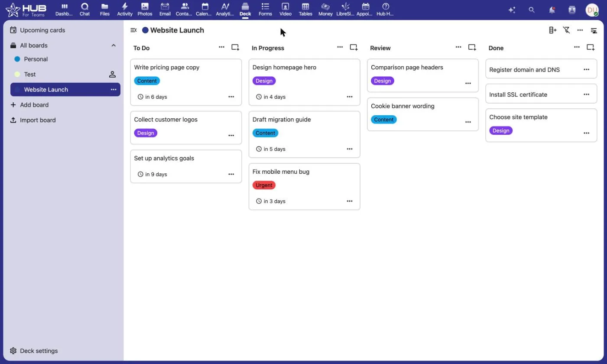
Task: Open options for Fix mobile menu bug card
Action: [x=350, y=201]
